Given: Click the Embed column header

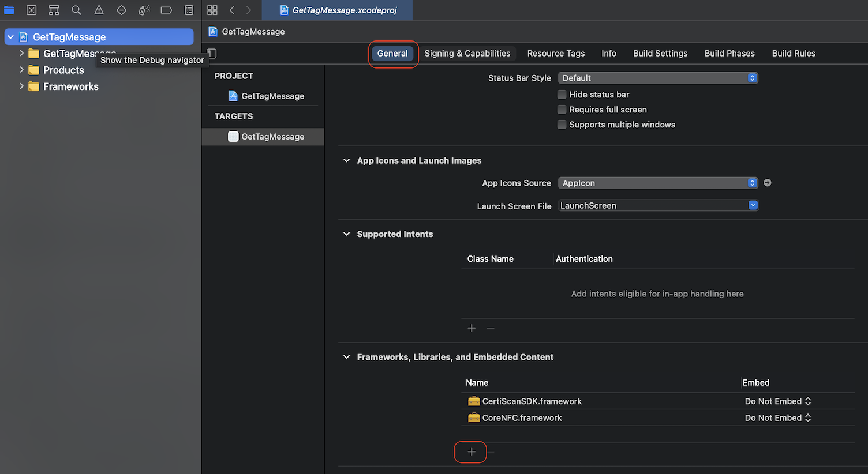Looking at the screenshot, I should (x=756, y=383).
